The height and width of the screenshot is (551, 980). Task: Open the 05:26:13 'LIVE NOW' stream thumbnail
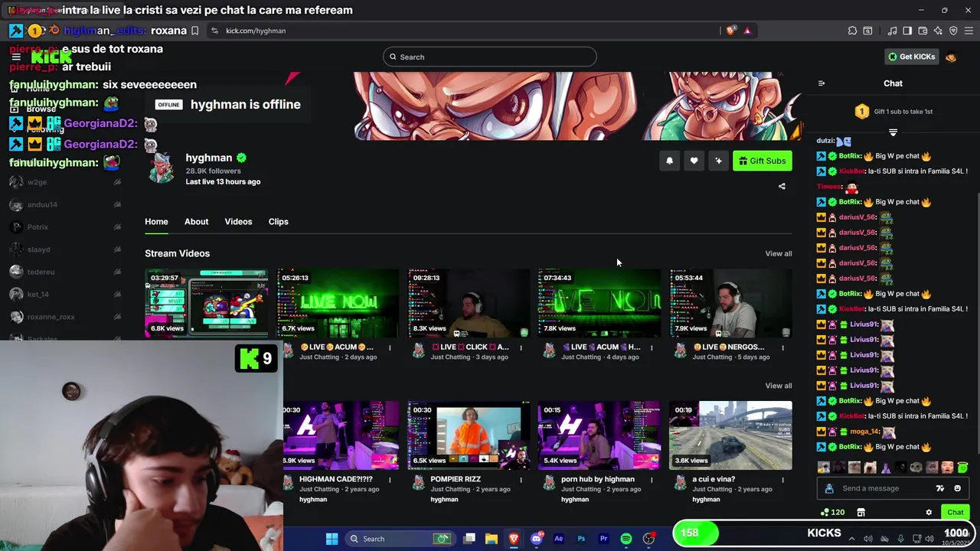[x=338, y=303]
